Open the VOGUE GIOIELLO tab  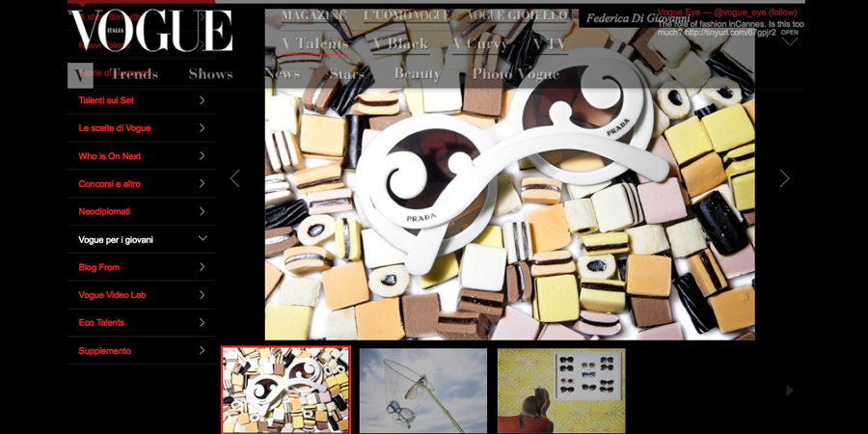[517, 16]
